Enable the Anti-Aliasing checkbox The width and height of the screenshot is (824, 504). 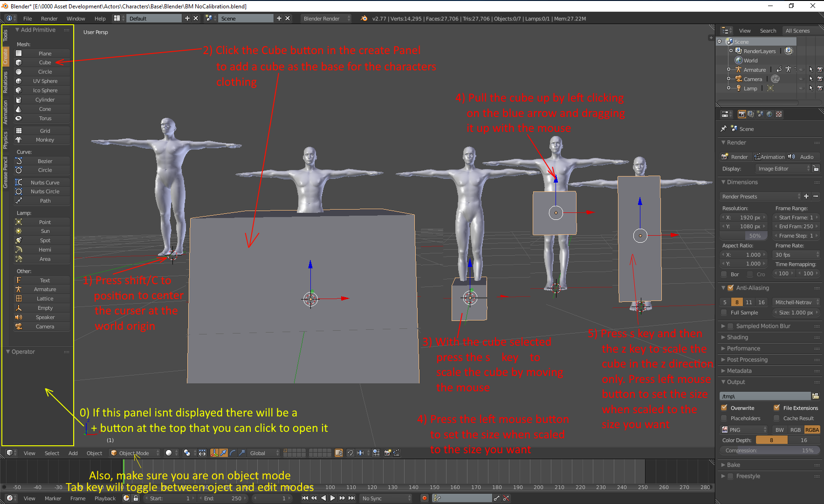(x=731, y=288)
